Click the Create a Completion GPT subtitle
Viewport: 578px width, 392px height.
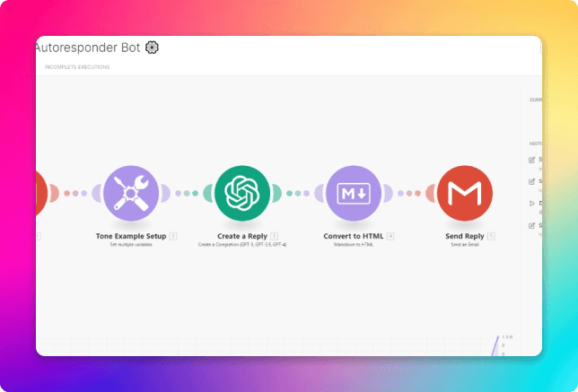[x=242, y=245]
